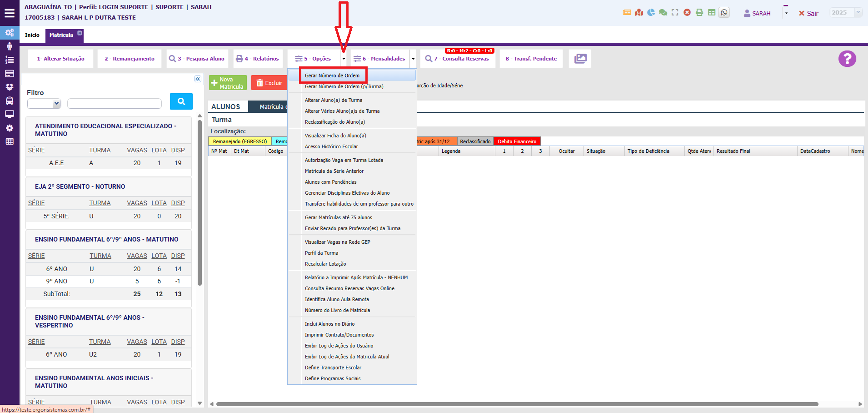The image size is (868, 413).
Task: Close the Matrícula tab
Action: [80, 33]
